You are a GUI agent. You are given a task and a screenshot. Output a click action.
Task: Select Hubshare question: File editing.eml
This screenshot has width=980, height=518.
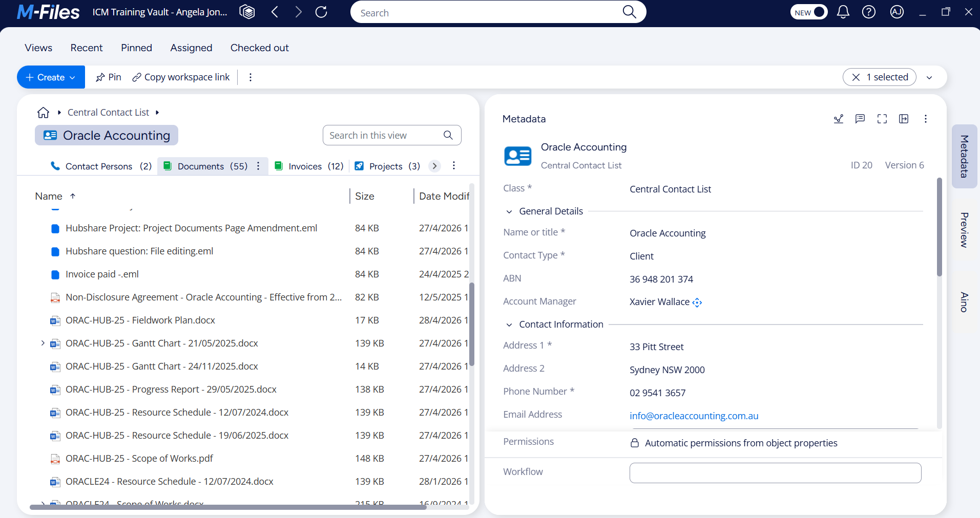pyautogui.click(x=139, y=251)
